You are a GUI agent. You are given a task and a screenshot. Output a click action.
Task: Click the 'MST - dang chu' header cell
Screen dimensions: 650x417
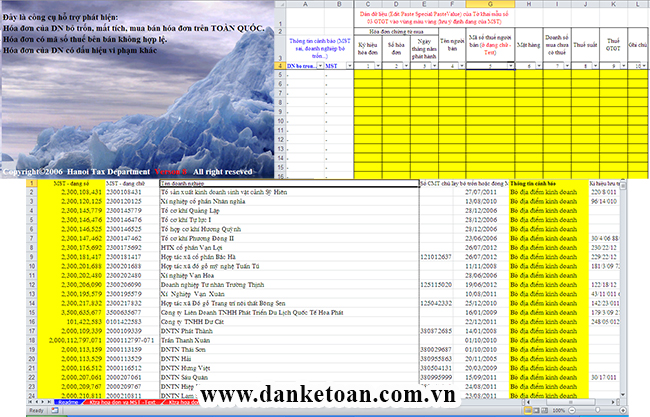pos(132,183)
